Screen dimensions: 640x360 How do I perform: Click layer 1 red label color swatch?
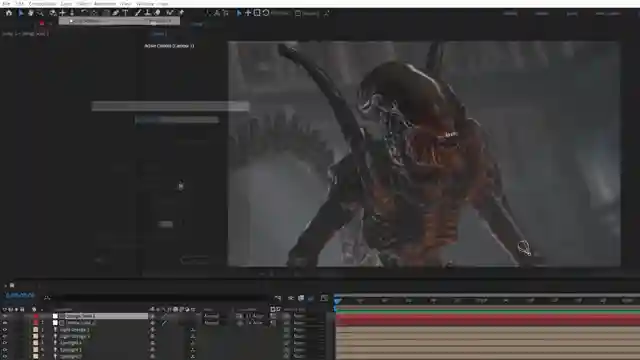point(36,316)
